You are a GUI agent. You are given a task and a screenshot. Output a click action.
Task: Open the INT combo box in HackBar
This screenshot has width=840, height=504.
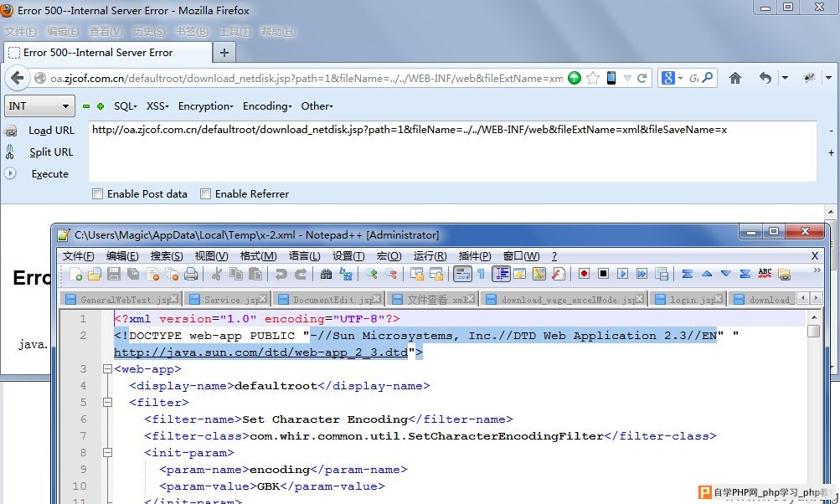(39, 106)
